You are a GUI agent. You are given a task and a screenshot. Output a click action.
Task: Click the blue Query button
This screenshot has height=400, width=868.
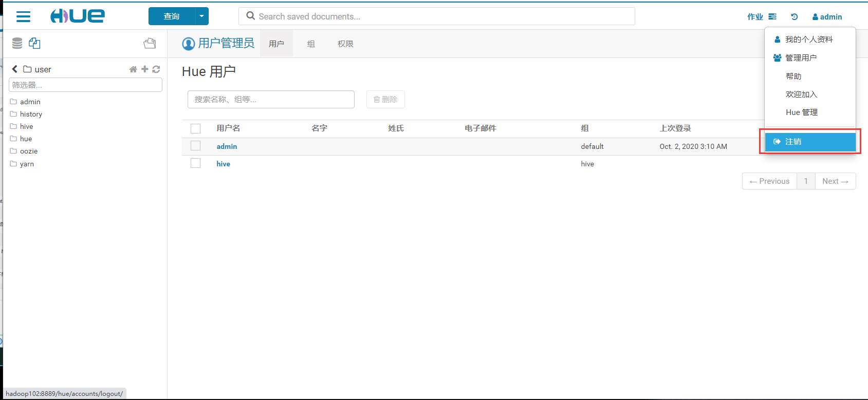(172, 16)
